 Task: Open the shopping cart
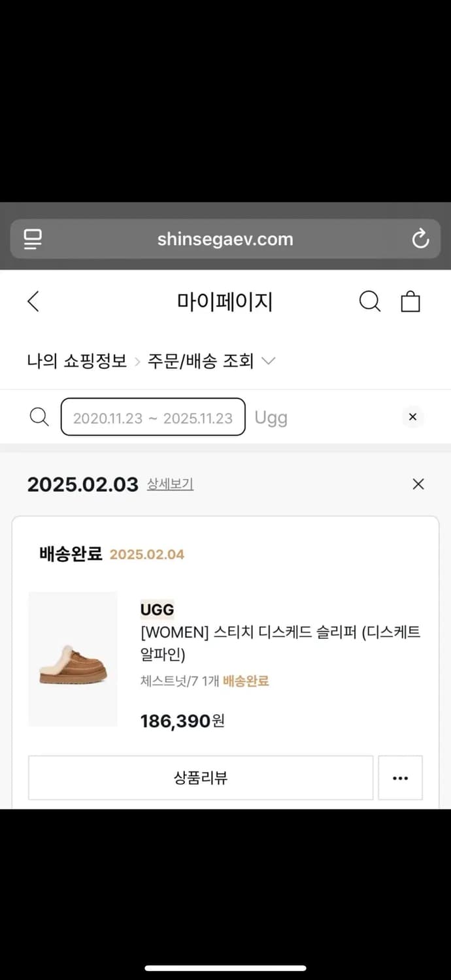tap(410, 301)
